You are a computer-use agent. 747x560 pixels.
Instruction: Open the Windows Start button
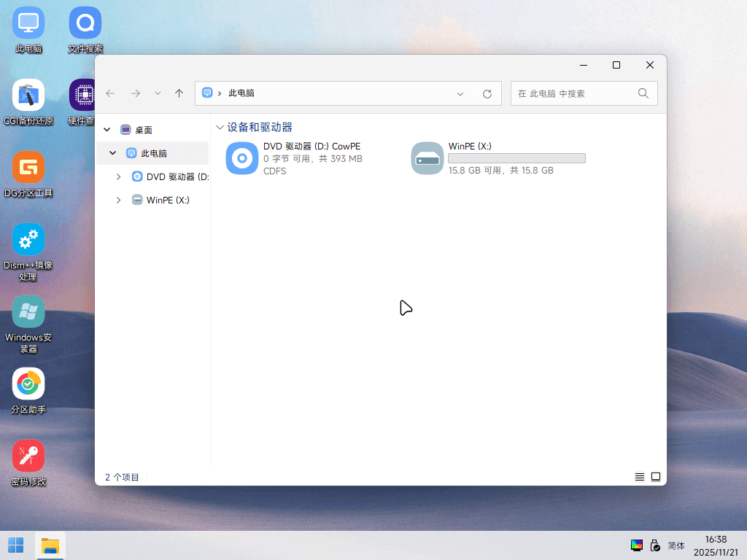[x=16, y=545]
